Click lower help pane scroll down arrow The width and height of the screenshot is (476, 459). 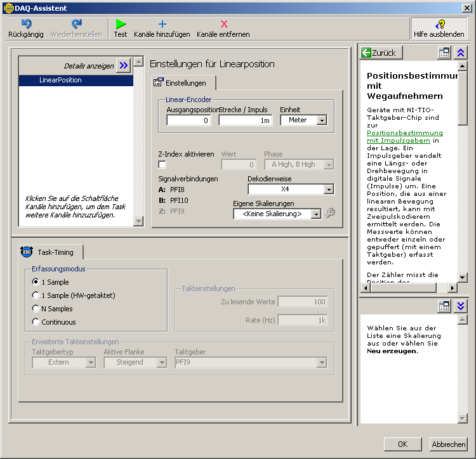tap(462, 418)
